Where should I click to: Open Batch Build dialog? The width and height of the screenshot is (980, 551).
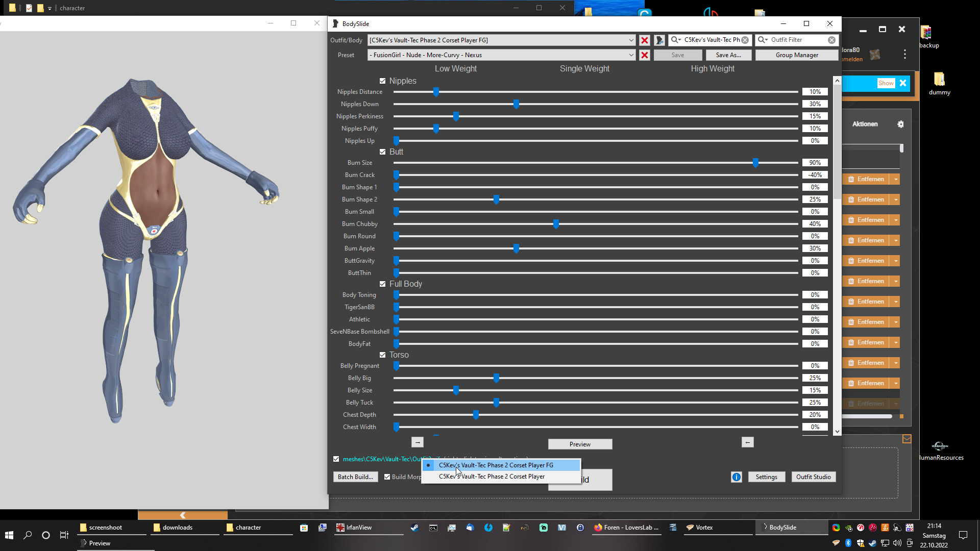tap(356, 477)
